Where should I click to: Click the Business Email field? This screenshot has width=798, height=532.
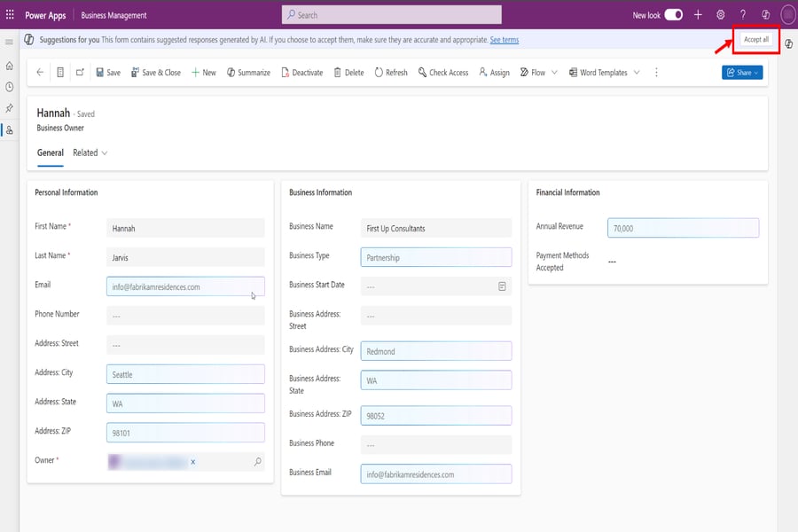435,474
